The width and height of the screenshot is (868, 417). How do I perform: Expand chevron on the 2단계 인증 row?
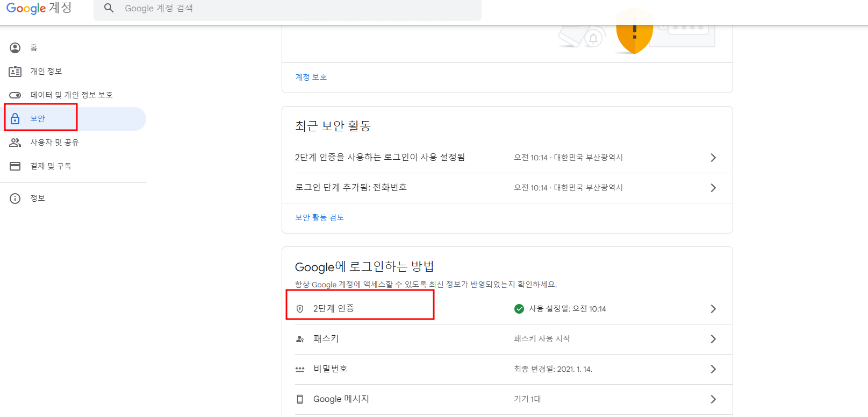click(713, 309)
